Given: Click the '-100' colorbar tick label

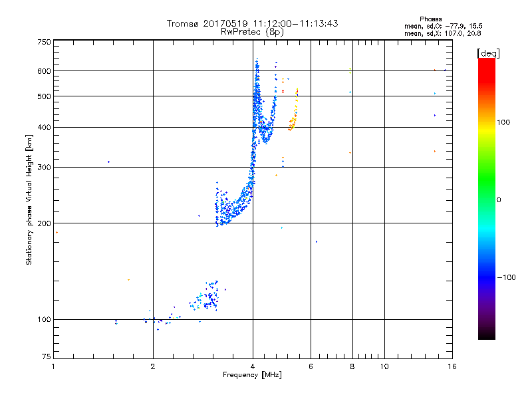Looking at the screenshot, I should [x=506, y=277].
